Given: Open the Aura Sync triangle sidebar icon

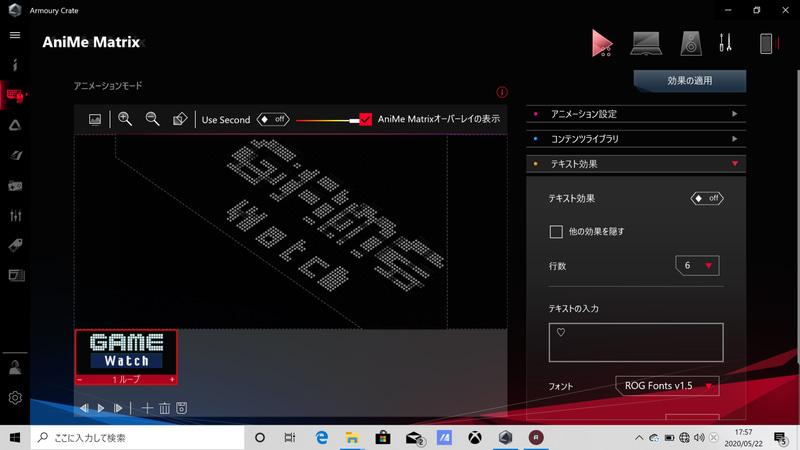Looking at the screenshot, I should 15,125.
